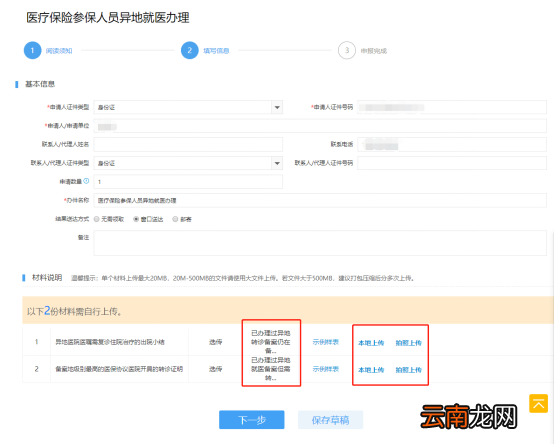This screenshot has height=445, width=554.
Task: Click the 选传 cell in row 2
Action: coord(215,369)
